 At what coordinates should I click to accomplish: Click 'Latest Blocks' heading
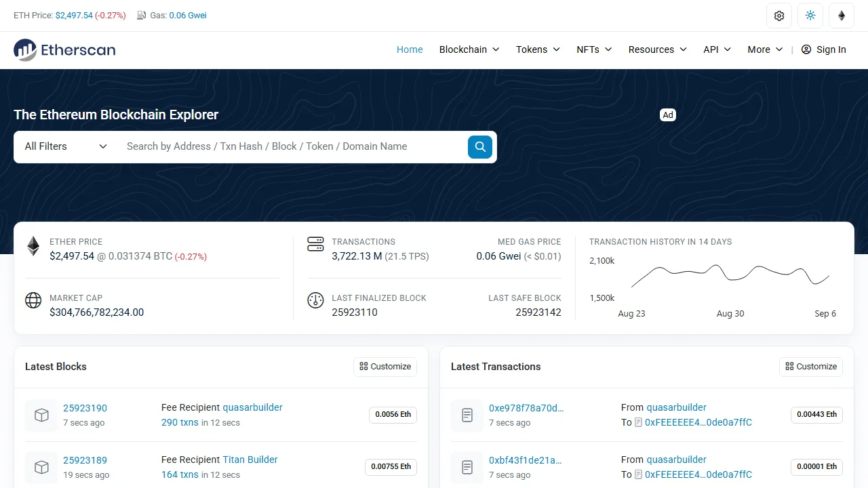pos(56,367)
